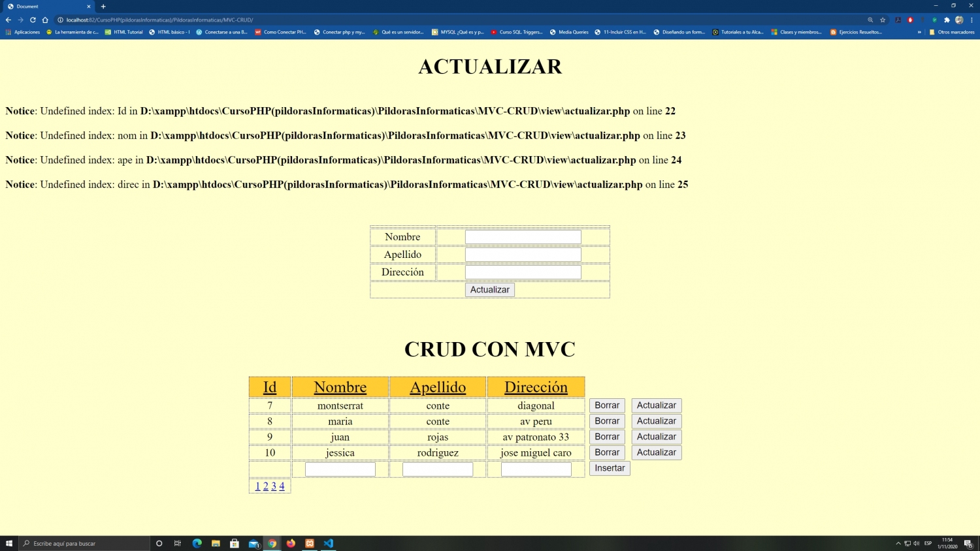Open the Curso SQL Triggers bookmark

coord(517,32)
